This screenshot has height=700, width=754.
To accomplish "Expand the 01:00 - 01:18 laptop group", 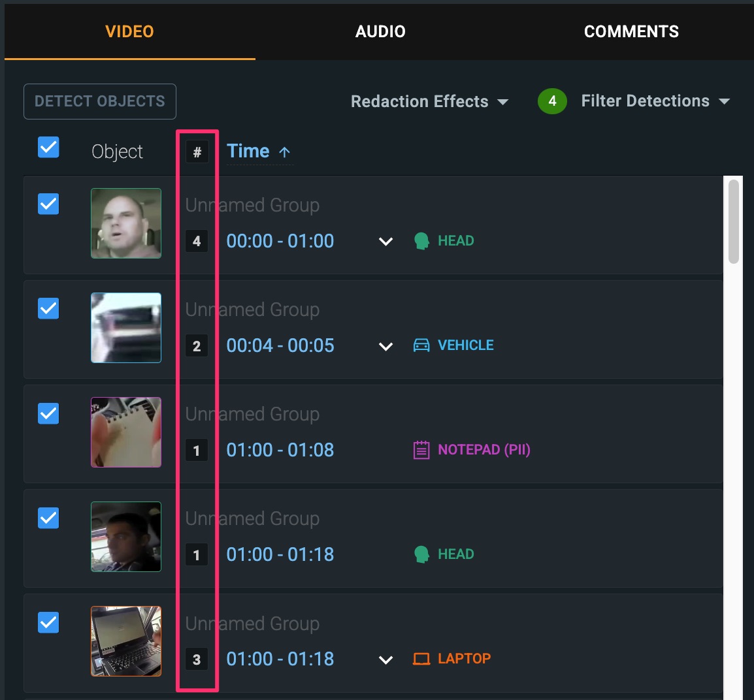I will click(385, 660).
